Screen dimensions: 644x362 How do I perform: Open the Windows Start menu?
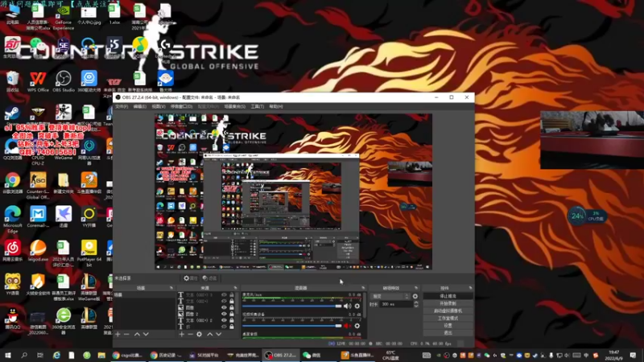[8, 355]
